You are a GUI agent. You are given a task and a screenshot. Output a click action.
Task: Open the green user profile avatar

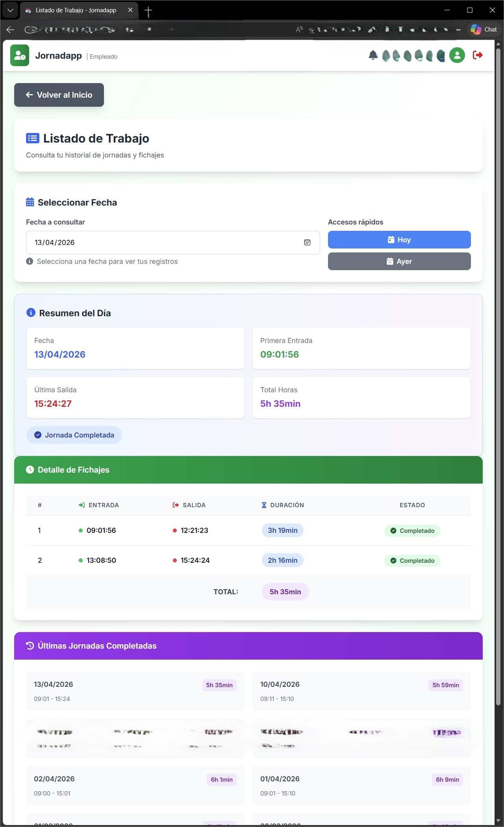pos(457,55)
